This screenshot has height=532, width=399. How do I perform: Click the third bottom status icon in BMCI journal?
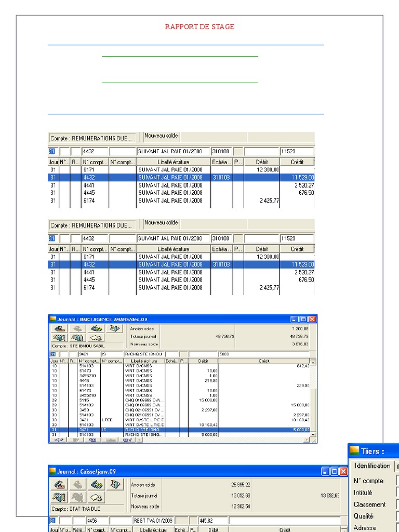click(x=92, y=440)
